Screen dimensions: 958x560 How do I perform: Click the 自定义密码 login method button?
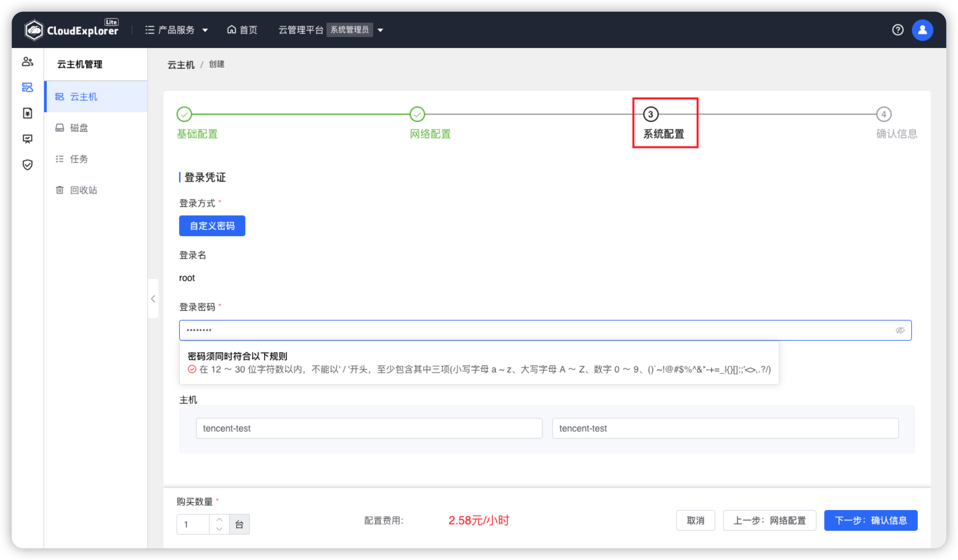point(212,225)
